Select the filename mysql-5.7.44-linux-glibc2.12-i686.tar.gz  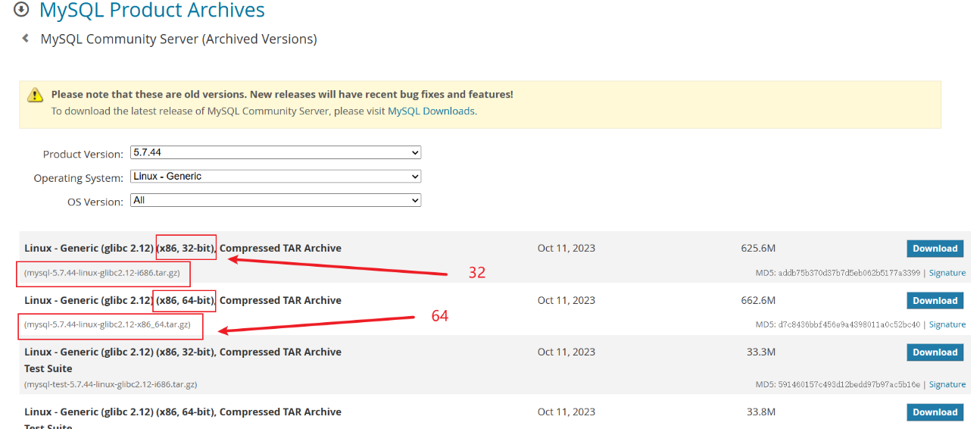coord(102,272)
